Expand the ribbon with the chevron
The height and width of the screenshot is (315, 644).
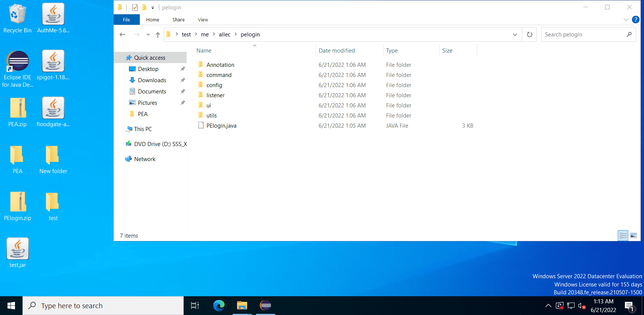(626, 20)
